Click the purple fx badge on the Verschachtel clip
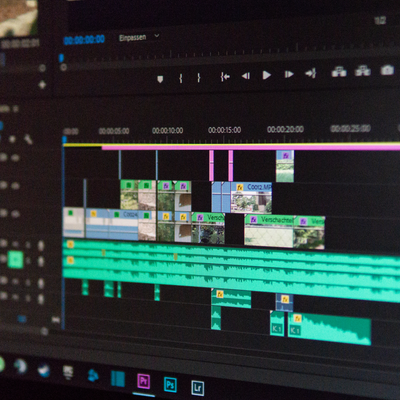The width and height of the screenshot is (400, 400). [x=254, y=220]
